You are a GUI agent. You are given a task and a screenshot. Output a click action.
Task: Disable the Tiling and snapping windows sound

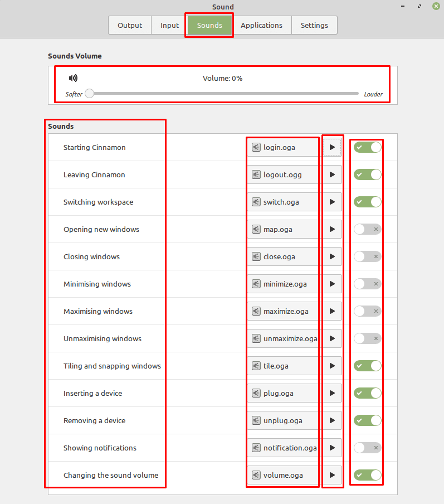[368, 366]
